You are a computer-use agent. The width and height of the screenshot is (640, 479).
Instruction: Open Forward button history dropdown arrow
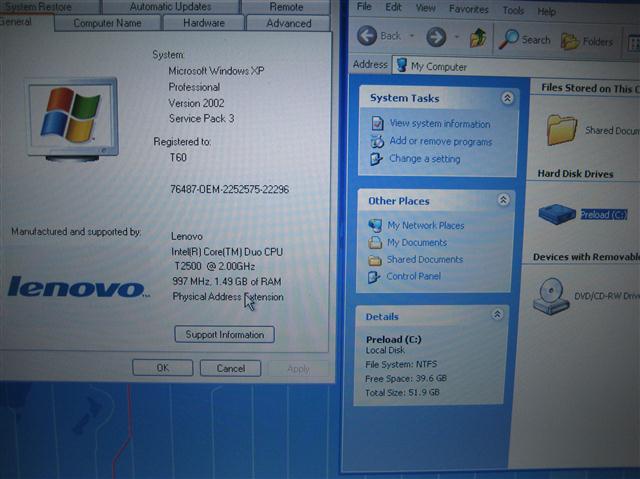click(457, 38)
